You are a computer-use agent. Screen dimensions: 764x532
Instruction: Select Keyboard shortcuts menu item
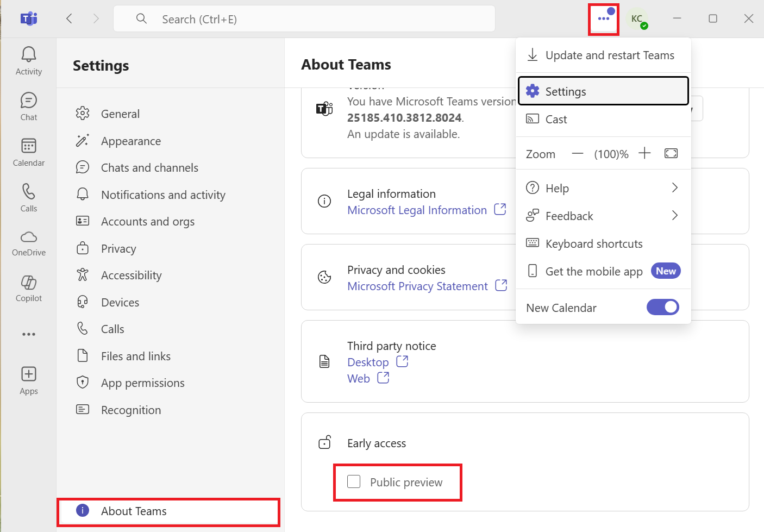tap(594, 243)
